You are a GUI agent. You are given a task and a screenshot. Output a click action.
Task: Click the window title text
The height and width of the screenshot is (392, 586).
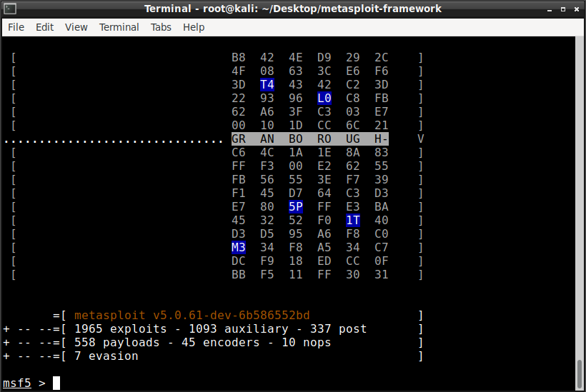(292, 9)
